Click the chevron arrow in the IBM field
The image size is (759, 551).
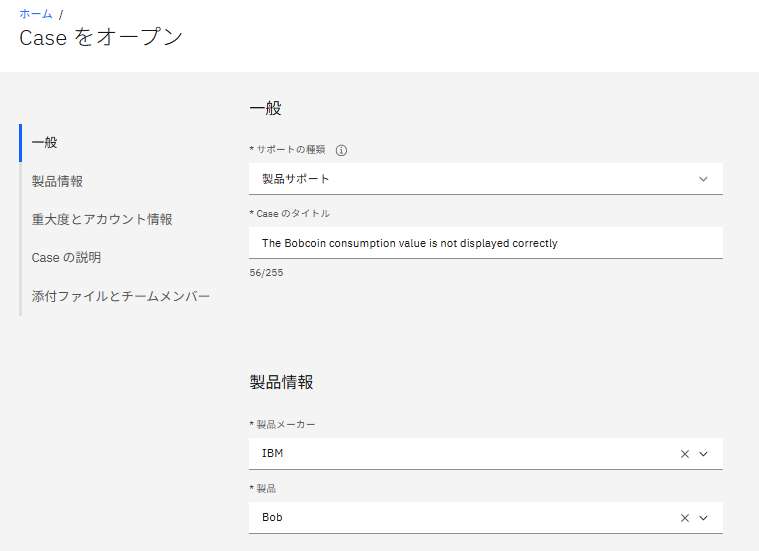coord(703,454)
